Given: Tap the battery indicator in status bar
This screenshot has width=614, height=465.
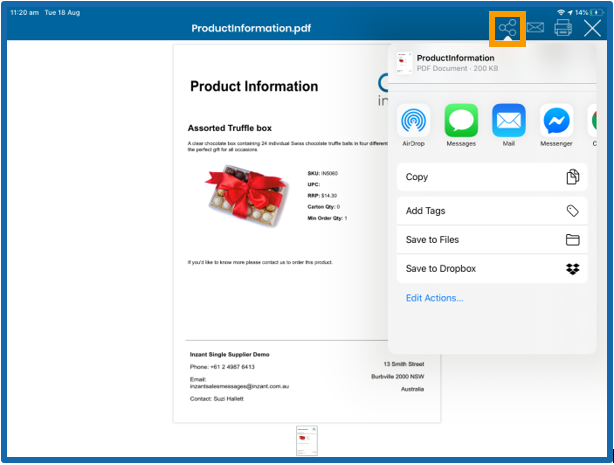Looking at the screenshot, I should coord(596,13).
